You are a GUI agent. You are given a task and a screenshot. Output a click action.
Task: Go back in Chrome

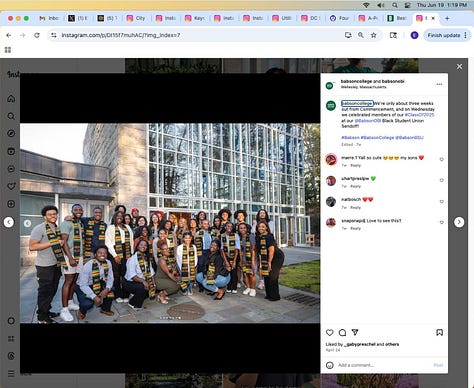pos(9,35)
